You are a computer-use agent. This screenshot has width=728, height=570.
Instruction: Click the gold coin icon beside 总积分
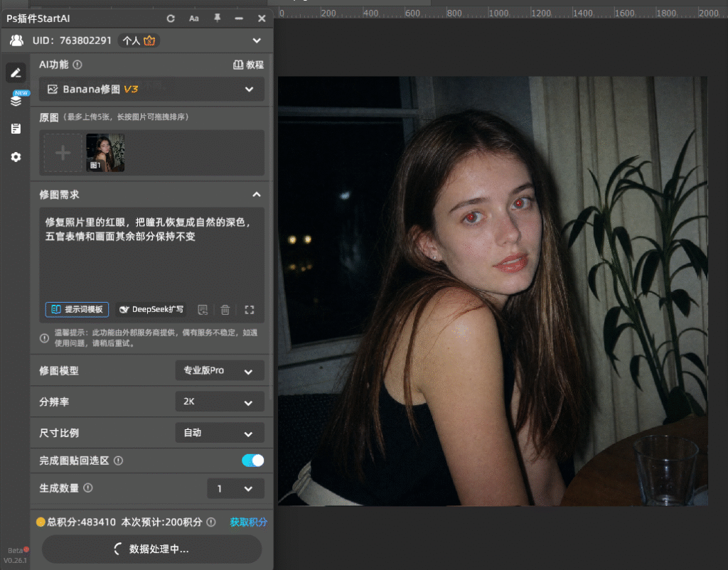click(x=41, y=522)
